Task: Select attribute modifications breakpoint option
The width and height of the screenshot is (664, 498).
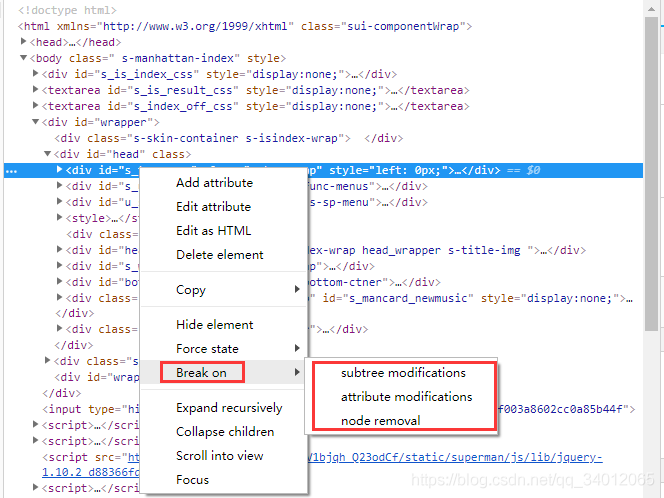Action: pos(407,397)
